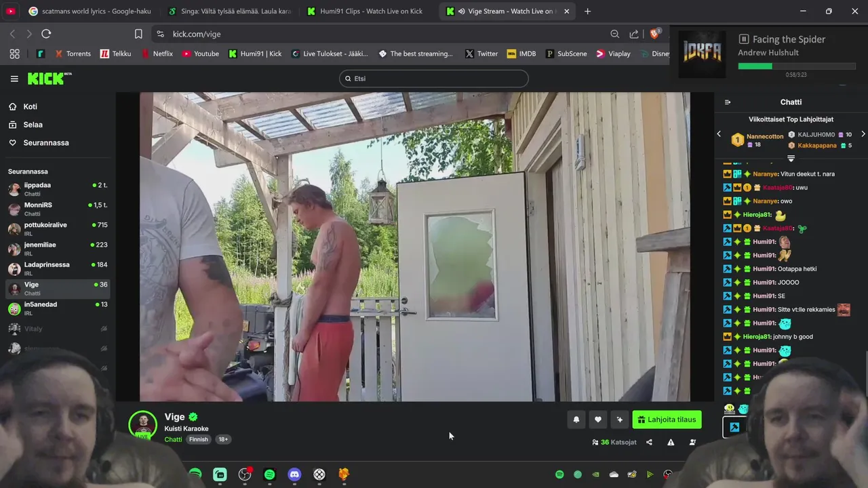Click chat message 'Vitun deekut t. nara'
The image size is (868, 488).
[807, 174]
